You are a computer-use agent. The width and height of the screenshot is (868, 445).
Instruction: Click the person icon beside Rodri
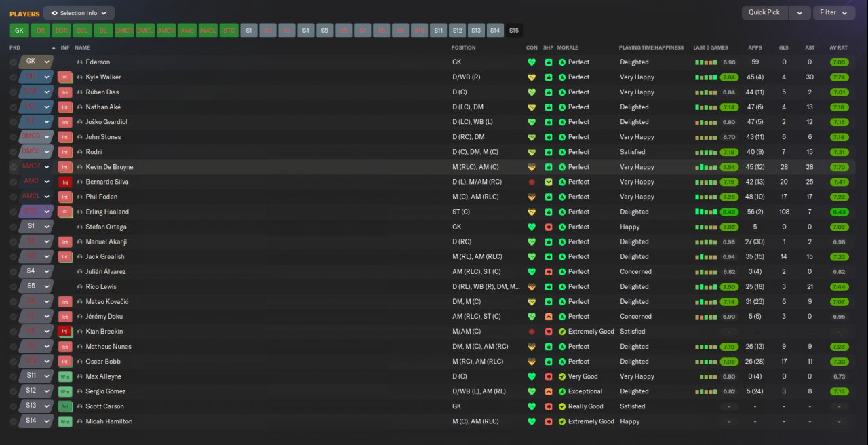click(x=80, y=152)
